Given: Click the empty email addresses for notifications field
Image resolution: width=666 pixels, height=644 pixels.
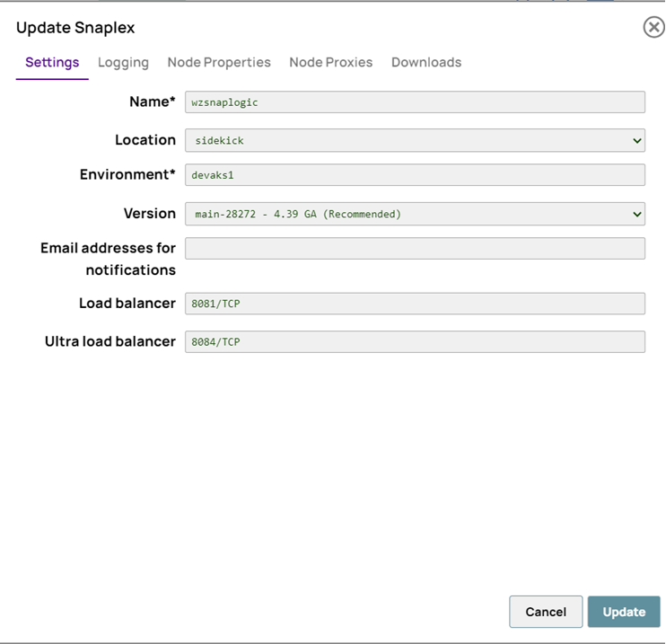Looking at the screenshot, I should [415, 248].
